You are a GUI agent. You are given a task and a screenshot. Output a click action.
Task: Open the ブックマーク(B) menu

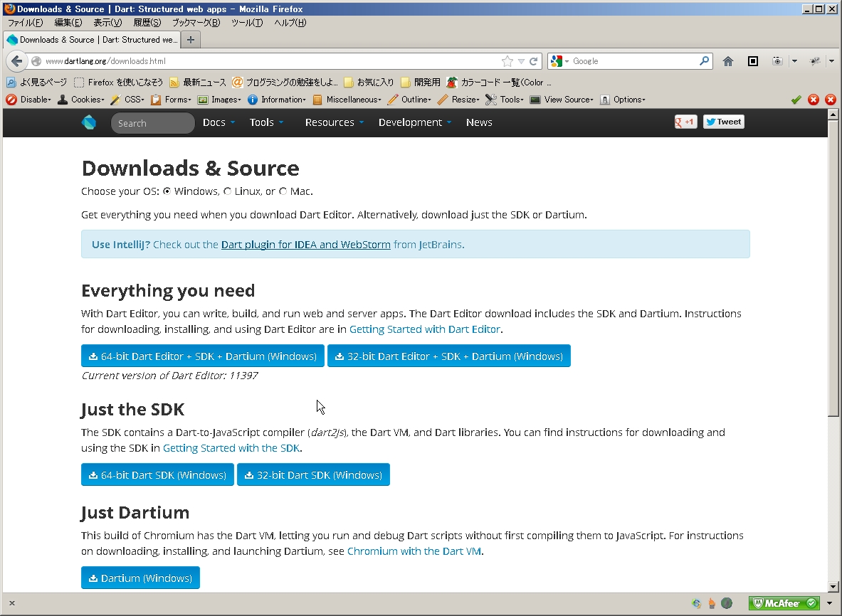[x=196, y=23]
